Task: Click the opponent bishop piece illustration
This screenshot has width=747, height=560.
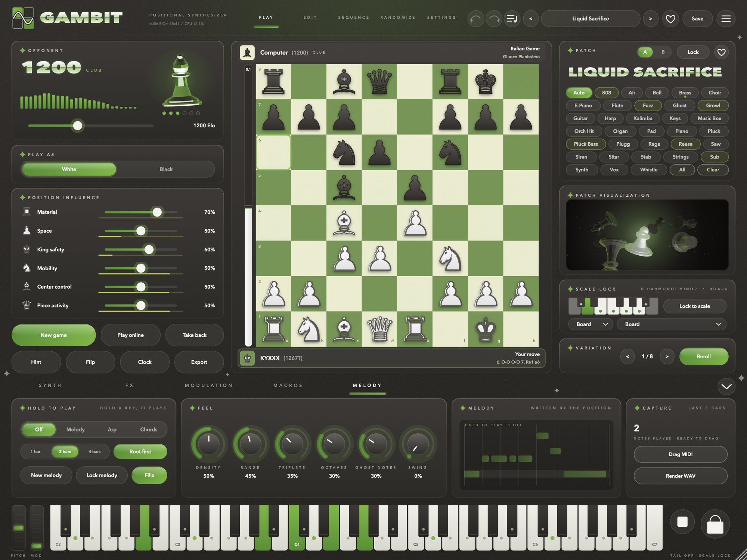Action: (x=182, y=80)
